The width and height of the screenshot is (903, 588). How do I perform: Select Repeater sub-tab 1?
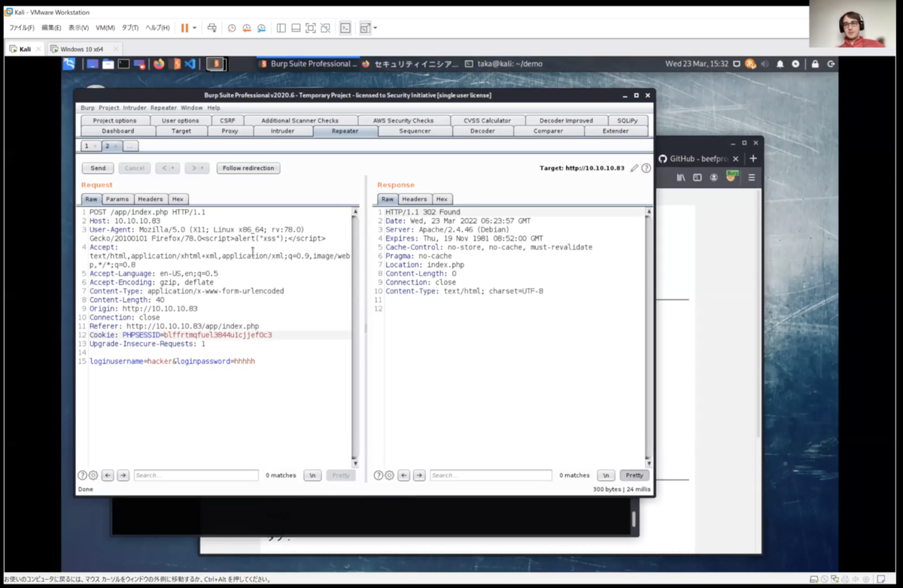[90, 146]
